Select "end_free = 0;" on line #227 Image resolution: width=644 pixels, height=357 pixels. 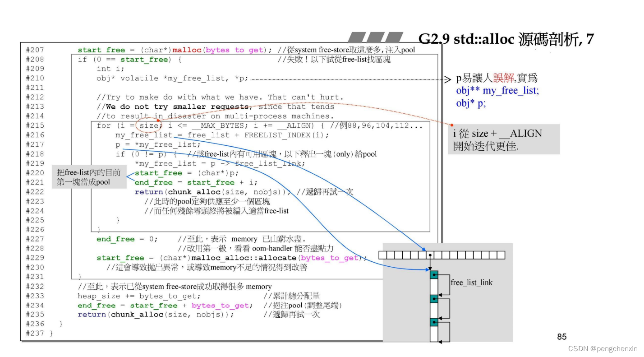tap(127, 239)
